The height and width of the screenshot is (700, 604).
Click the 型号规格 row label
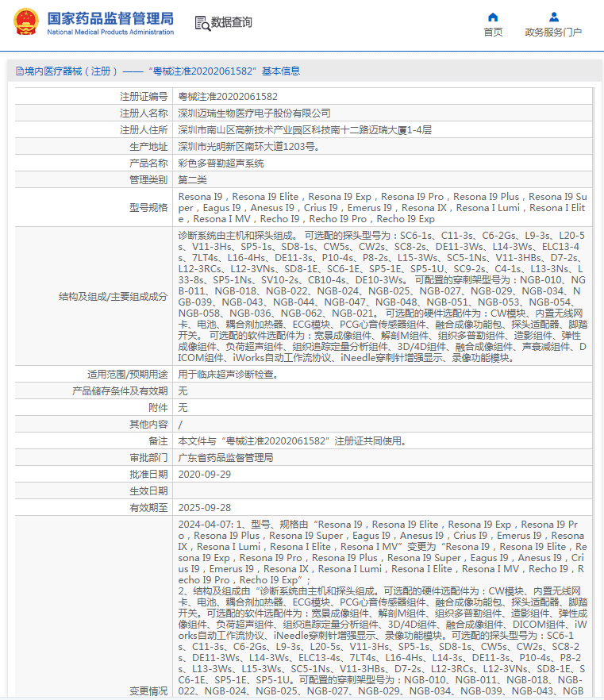click(x=148, y=208)
